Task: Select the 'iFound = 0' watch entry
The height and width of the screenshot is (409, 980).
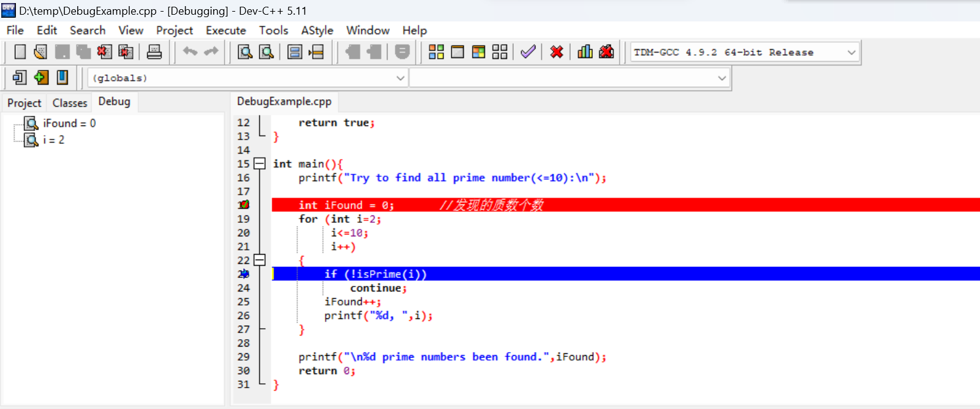Action: click(x=69, y=123)
